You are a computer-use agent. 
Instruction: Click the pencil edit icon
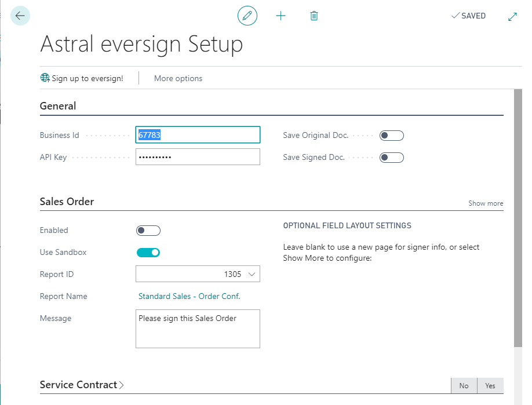click(x=247, y=16)
